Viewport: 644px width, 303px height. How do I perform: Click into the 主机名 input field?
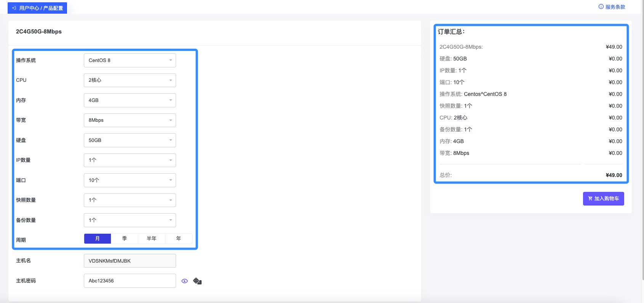130,261
